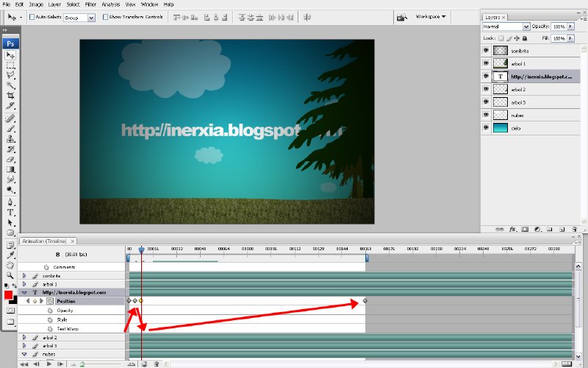588x368 pixels.
Task: Toggle Quick Mask mode icon
Action: pyautogui.click(x=10, y=311)
